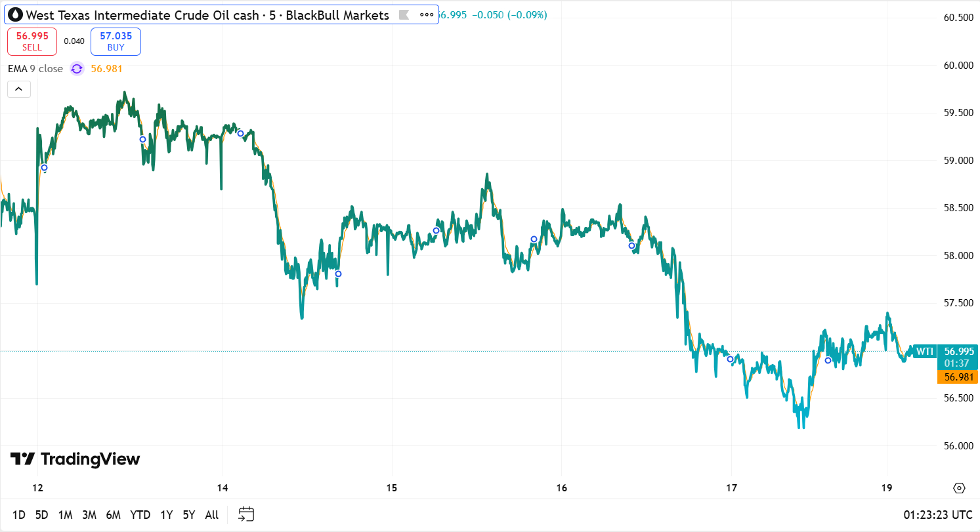Image resolution: width=980 pixels, height=532 pixels.
Task: Click the orange EMA 56.981 price label
Action: tap(958, 377)
